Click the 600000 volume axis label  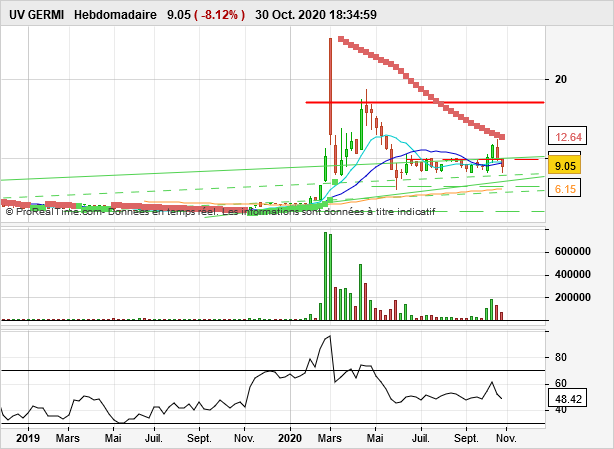[x=573, y=252]
